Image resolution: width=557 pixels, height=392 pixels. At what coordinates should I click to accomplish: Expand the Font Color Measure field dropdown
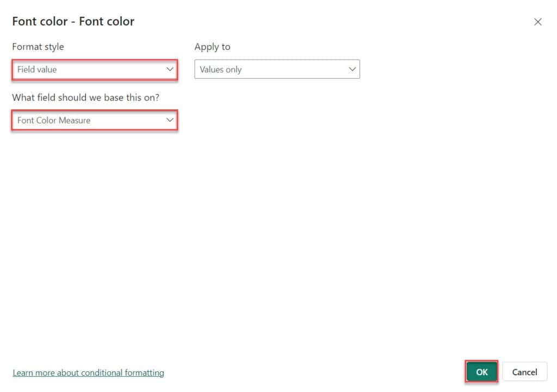(x=95, y=120)
